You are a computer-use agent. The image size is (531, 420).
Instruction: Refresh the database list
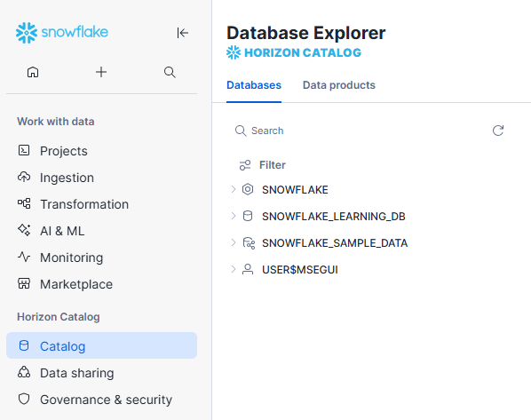[498, 131]
